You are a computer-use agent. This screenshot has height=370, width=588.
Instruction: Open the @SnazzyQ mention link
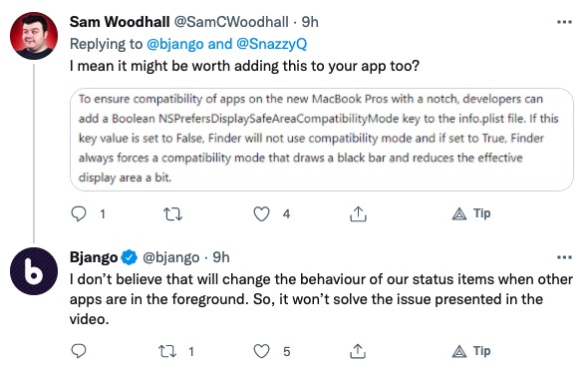(271, 44)
